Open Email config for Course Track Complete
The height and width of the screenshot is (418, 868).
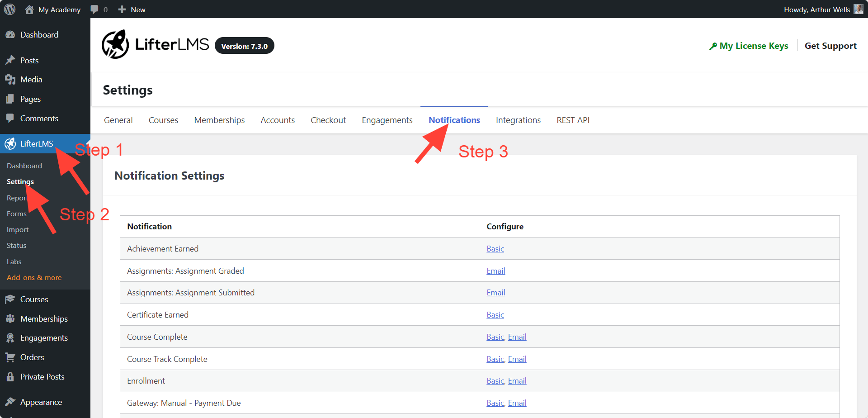click(x=517, y=359)
